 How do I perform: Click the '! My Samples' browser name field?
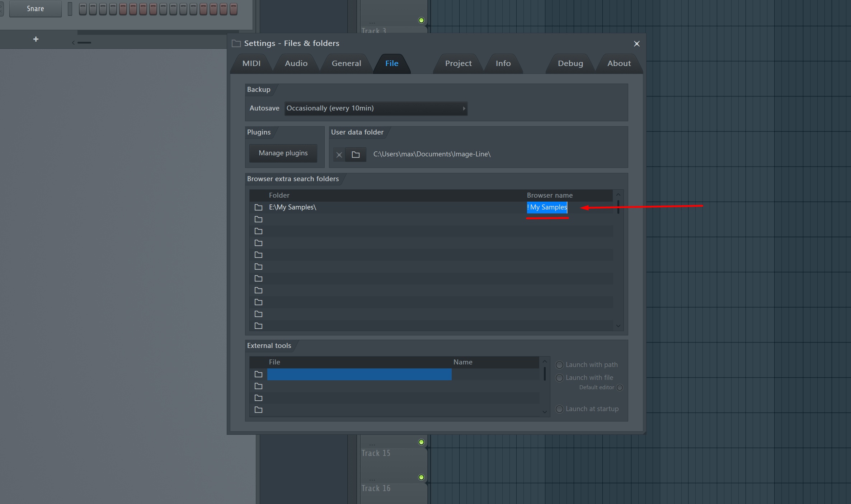coord(547,207)
